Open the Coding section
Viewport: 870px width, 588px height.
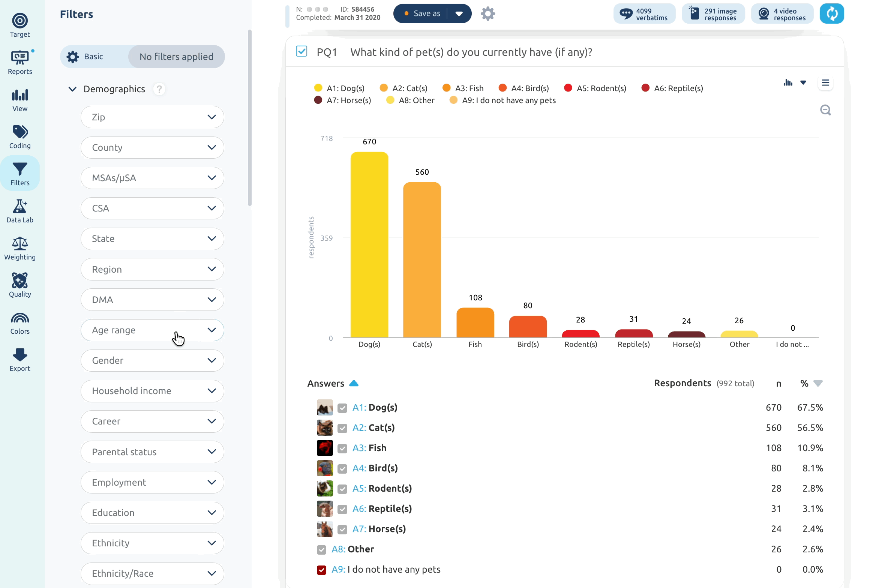click(20, 136)
